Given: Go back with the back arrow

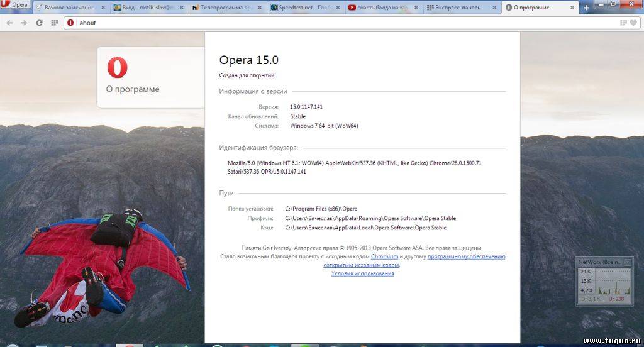Looking at the screenshot, I should (10, 23).
